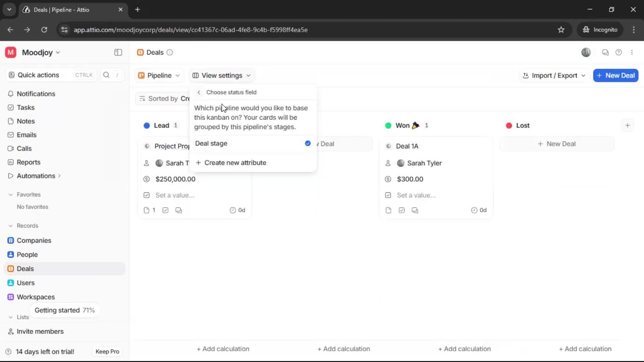
Task: Check Set a value on the Deal 1A card
Action: (388, 195)
